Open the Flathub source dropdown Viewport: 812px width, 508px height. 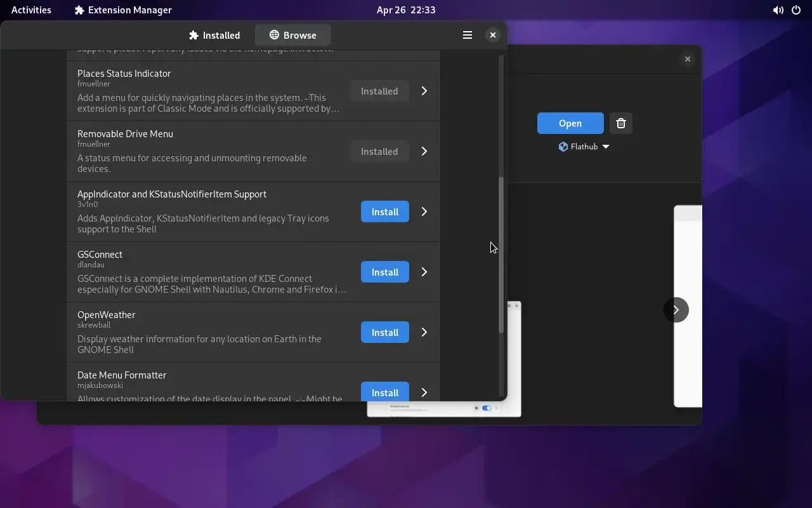coord(584,147)
